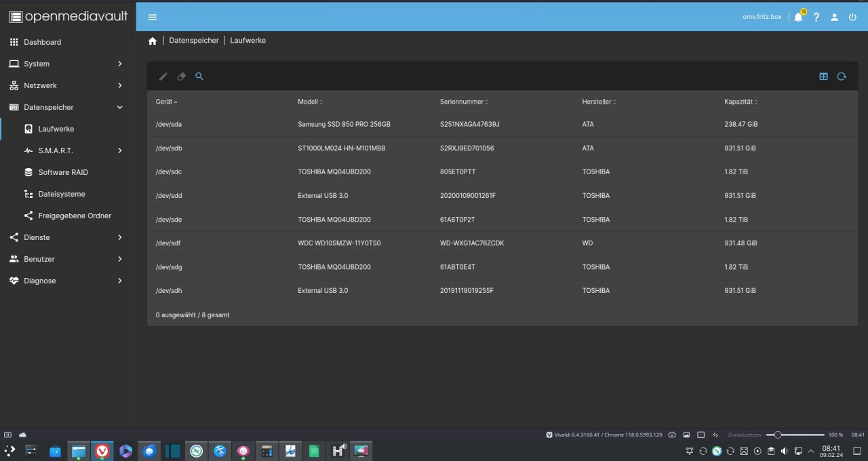Open the Discover software store taskbar icon
This screenshot has width=868, height=461.
click(x=56, y=451)
